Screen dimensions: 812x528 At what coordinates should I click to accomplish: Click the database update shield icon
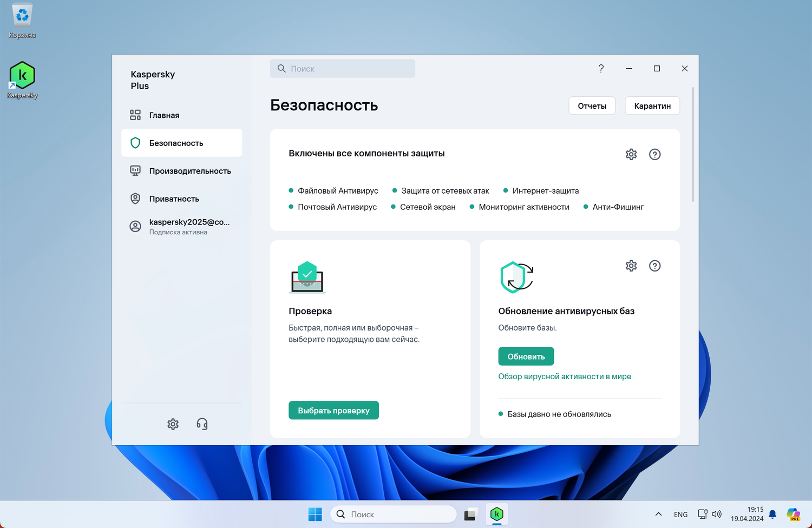[x=517, y=277]
